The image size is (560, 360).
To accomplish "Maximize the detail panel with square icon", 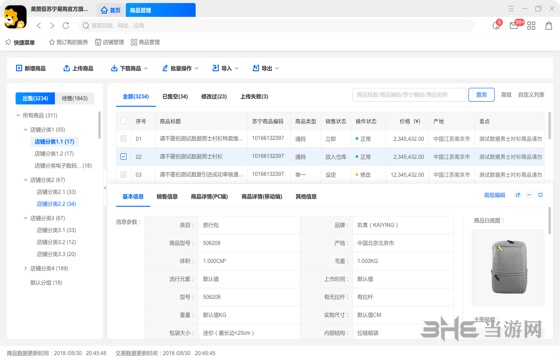I will pos(540,195).
